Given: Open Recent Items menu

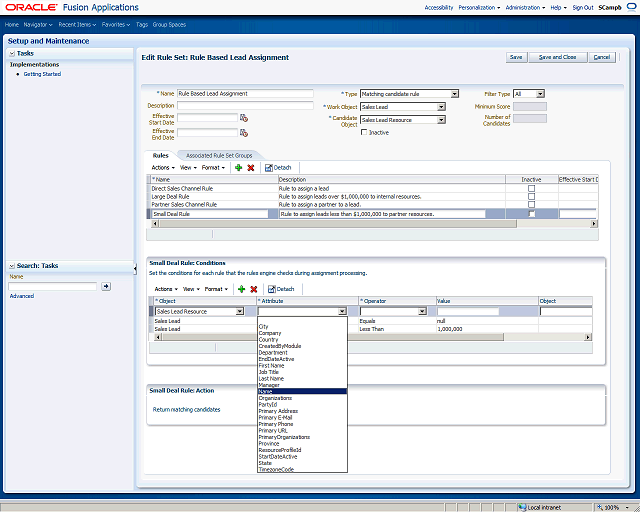Looking at the screenshot, I should (77, 24).
